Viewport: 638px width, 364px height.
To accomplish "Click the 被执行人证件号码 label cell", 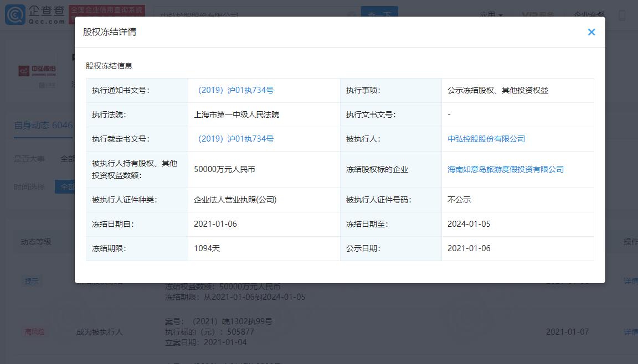I will [x=391, y=200].
